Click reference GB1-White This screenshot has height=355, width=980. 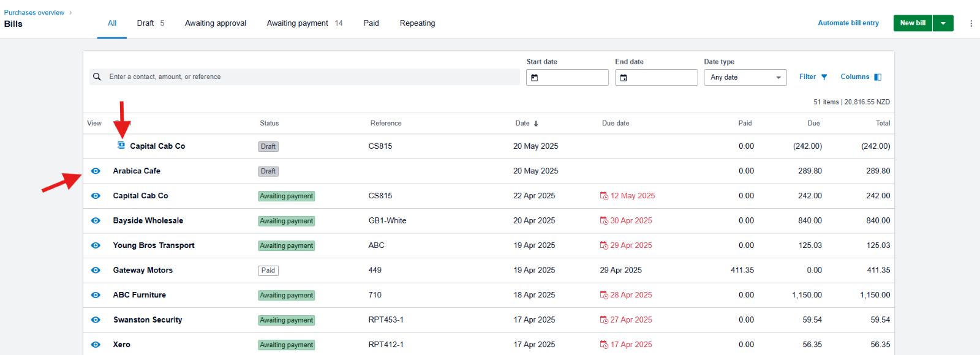[x=387, y=221]
